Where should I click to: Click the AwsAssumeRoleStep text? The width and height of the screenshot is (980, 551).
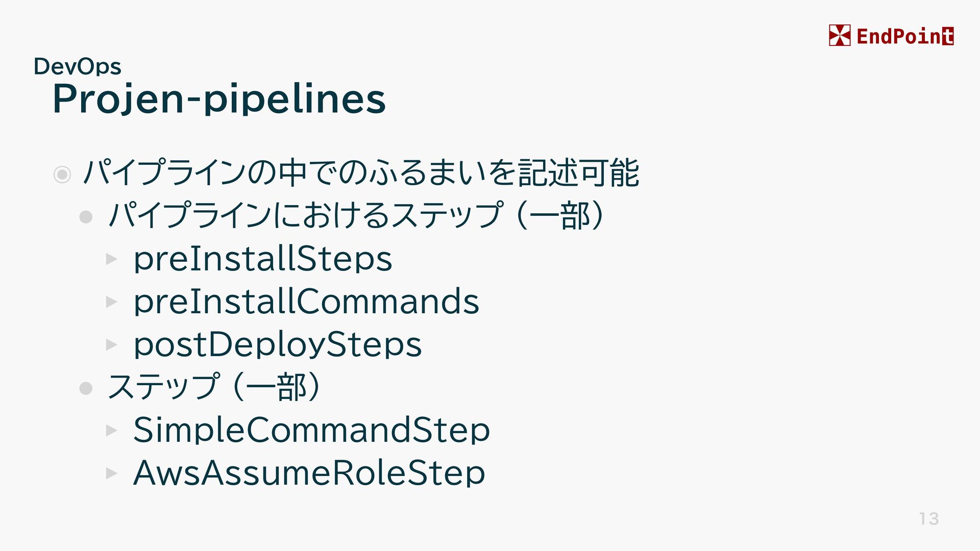coord(309,472)
